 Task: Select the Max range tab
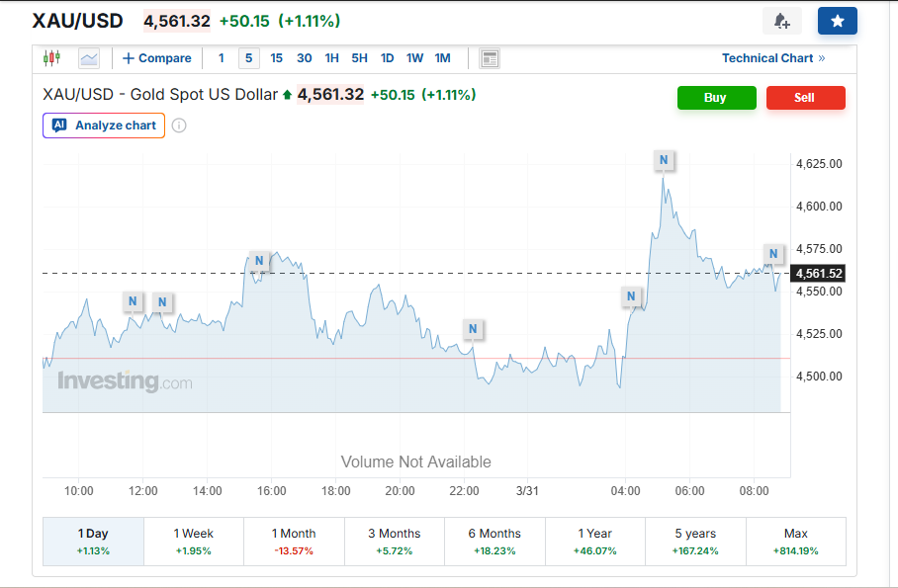795,541
